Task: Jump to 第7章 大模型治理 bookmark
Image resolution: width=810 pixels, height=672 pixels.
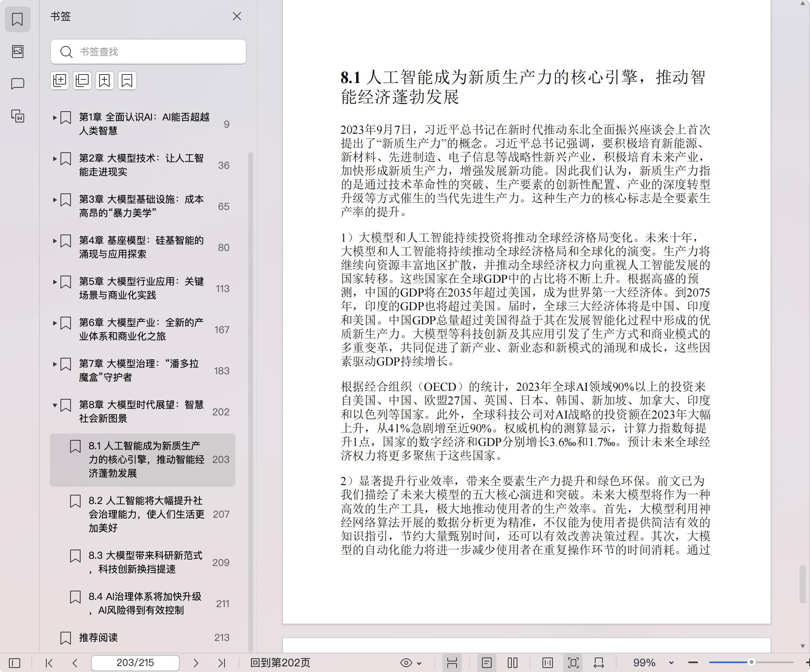Action: click(139, 370)
